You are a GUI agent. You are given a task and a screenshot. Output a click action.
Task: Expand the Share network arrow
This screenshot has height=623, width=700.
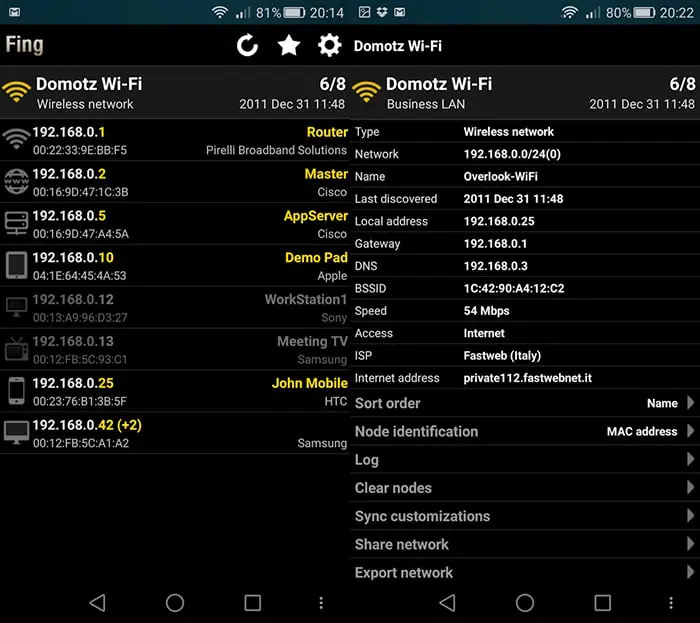690,544
